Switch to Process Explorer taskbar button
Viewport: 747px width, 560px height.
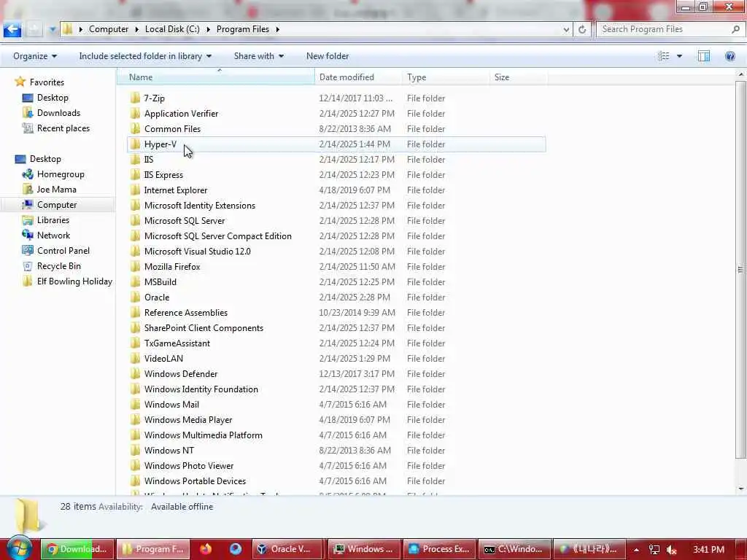(440, 549)
